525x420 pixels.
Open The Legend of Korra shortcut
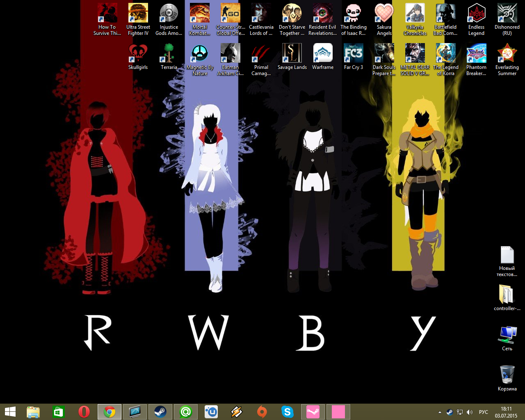pyautogui.click(x=446, y=60)
